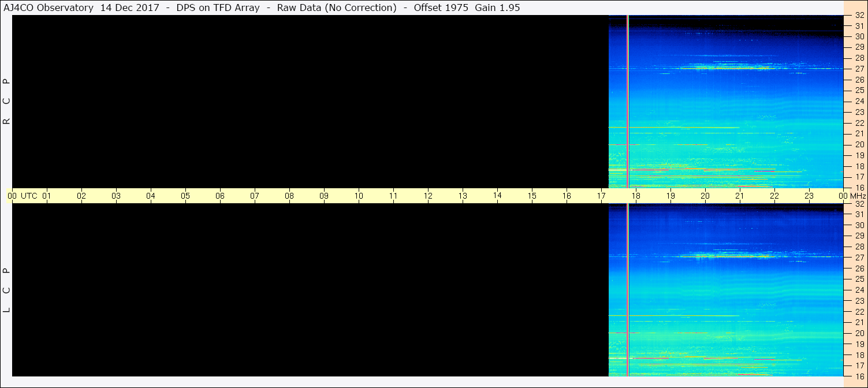This screenshot has height=388, width=868.
Task: Click the "UTC" label on time axis
Action: coord(29,196)
